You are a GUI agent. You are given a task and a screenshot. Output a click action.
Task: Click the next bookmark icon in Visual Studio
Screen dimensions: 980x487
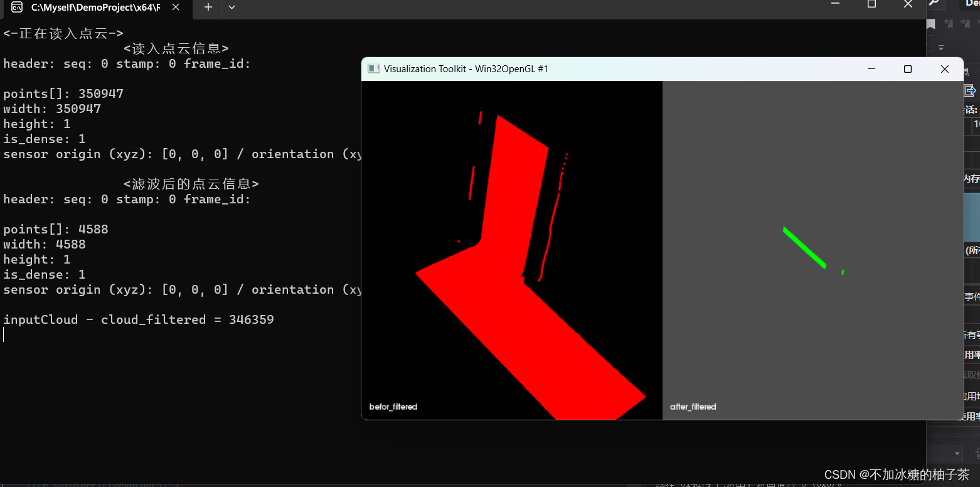(x=966, y=24)
